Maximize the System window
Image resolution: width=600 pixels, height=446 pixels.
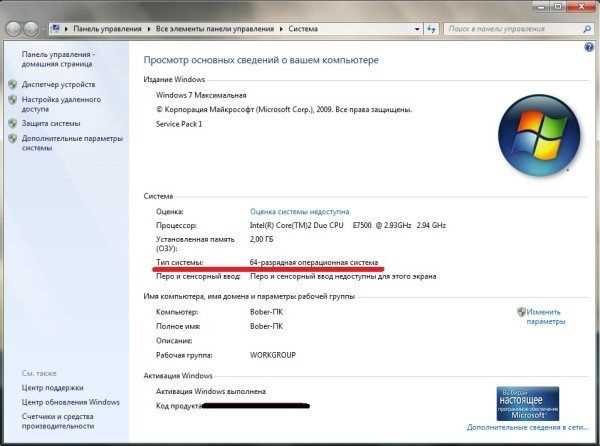(558, 6)
